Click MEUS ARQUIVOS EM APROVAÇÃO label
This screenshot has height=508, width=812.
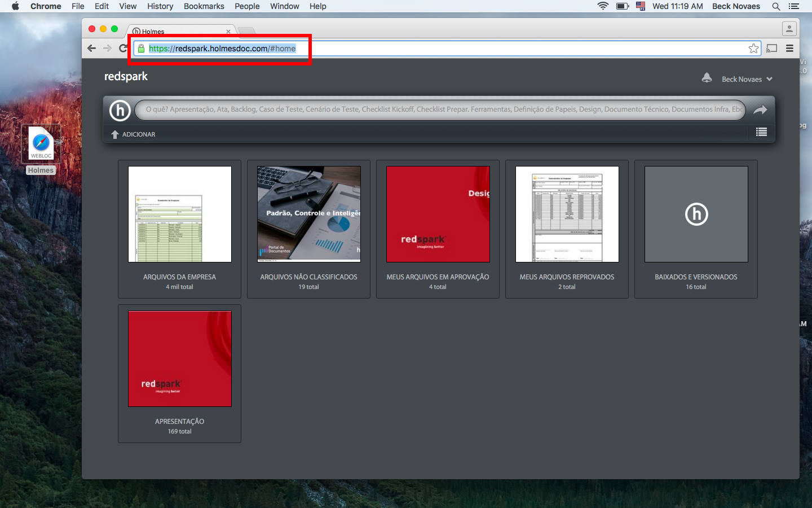(x=438, y=277)
